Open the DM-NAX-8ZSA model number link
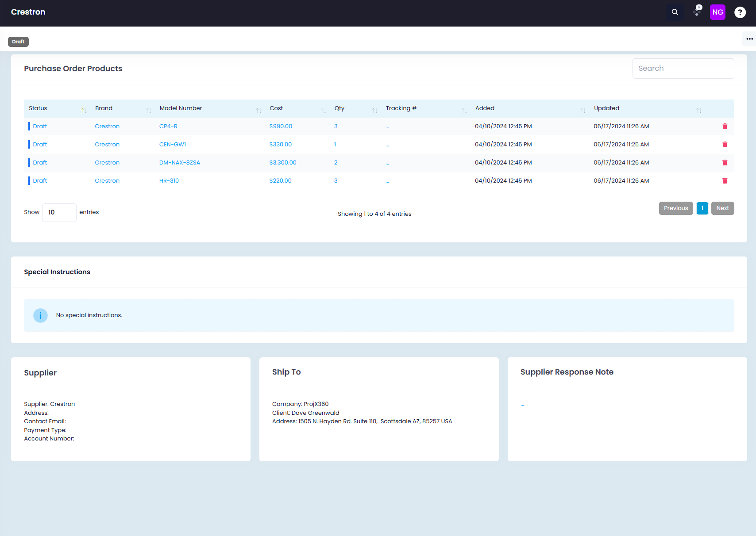The height and width of the screenshot is (536, 756). click(x=180, y=163)
